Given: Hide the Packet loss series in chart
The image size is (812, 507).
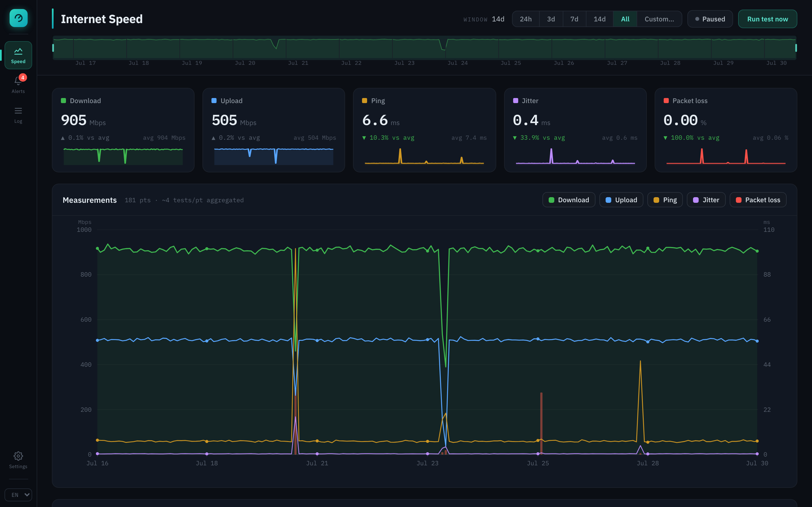Looking at the screenshot, I should pyautogui.click(x=758, y=200).
